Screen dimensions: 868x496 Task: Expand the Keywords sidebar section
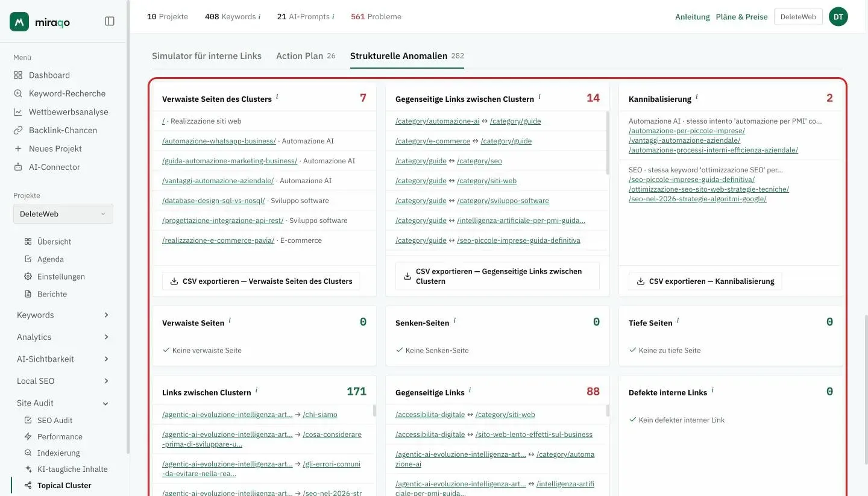63,315
